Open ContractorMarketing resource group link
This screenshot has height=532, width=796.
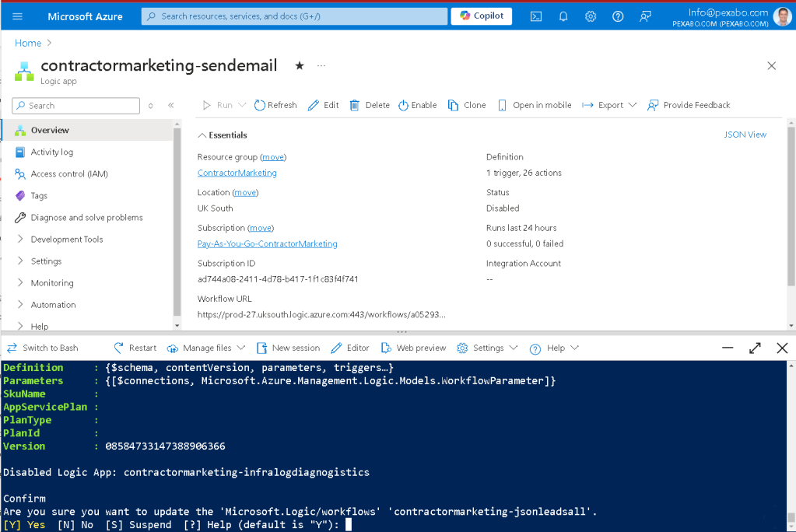point(237,173)
